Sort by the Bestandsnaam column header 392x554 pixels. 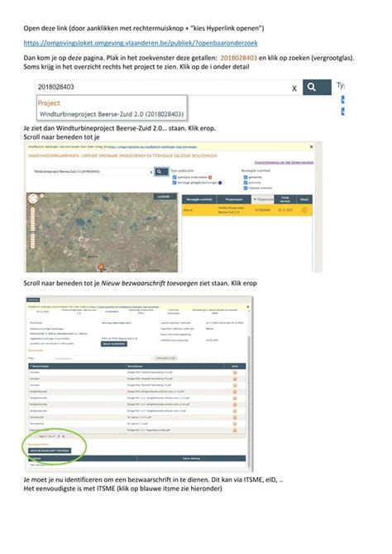click(x=174, y=366)
